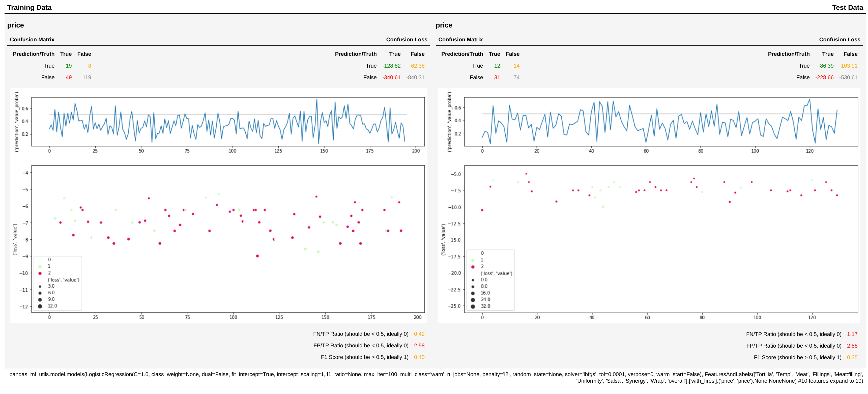Click test loss value -86.39

pos(826,66)
